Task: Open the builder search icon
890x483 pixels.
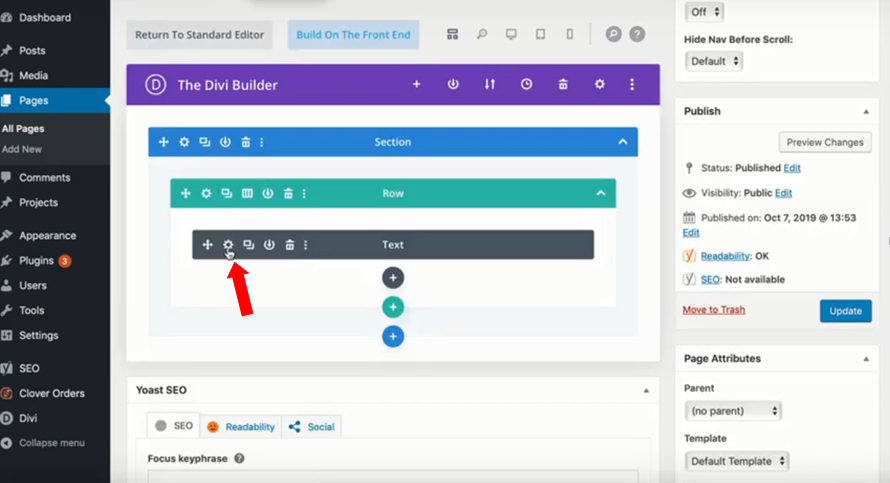Action: pos(613,35)
